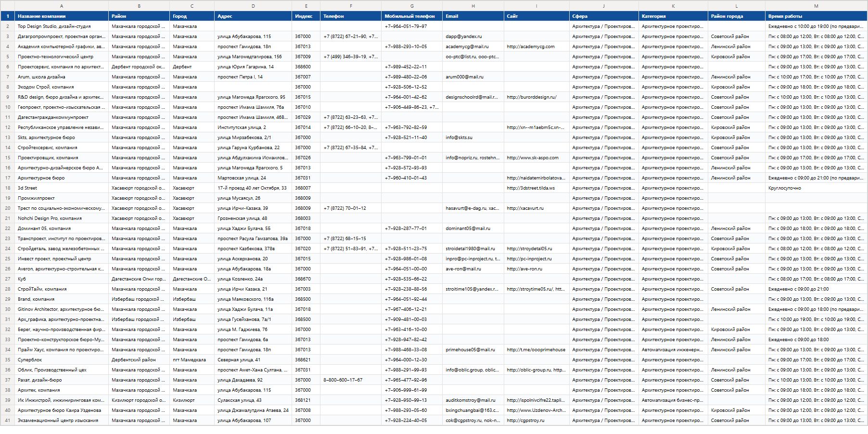
Task: Select the 'info@skts.su' email cell
Action: tap(473, 138)
